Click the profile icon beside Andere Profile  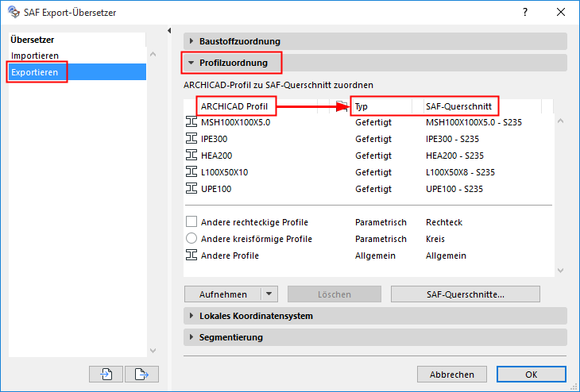[x=191, y=255]
